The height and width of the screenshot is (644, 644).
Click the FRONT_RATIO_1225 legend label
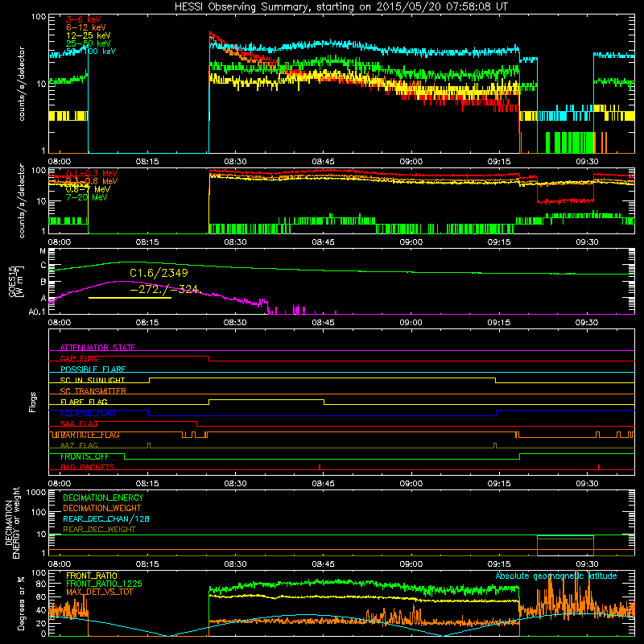(104, 584)
